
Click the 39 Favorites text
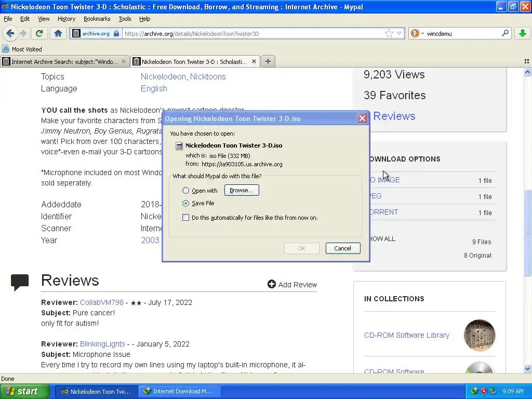395,96
